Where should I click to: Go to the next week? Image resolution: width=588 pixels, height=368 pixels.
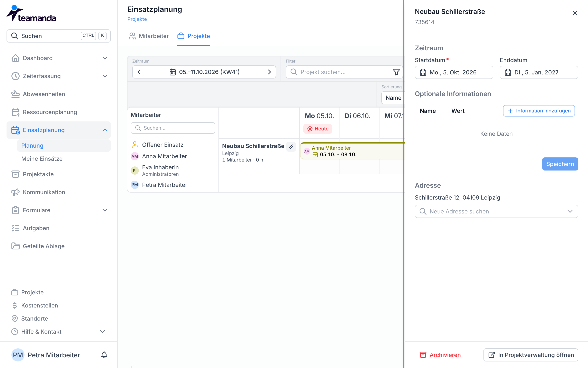point(269,72)
